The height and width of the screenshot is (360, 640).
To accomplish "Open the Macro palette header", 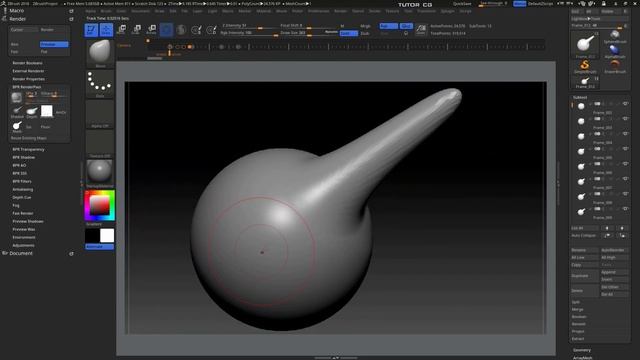I will [x=17, y=11].
